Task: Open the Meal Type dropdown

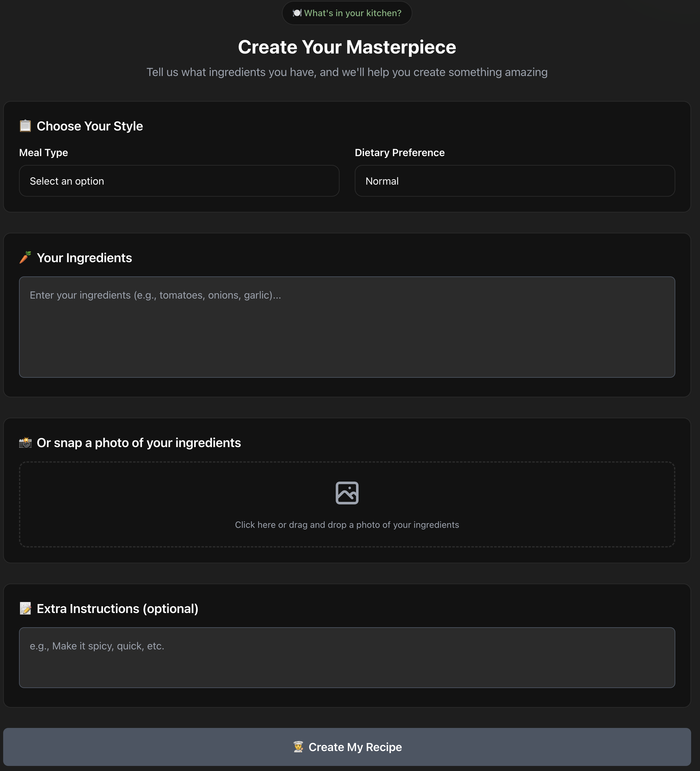Action: tap(179, 181)
